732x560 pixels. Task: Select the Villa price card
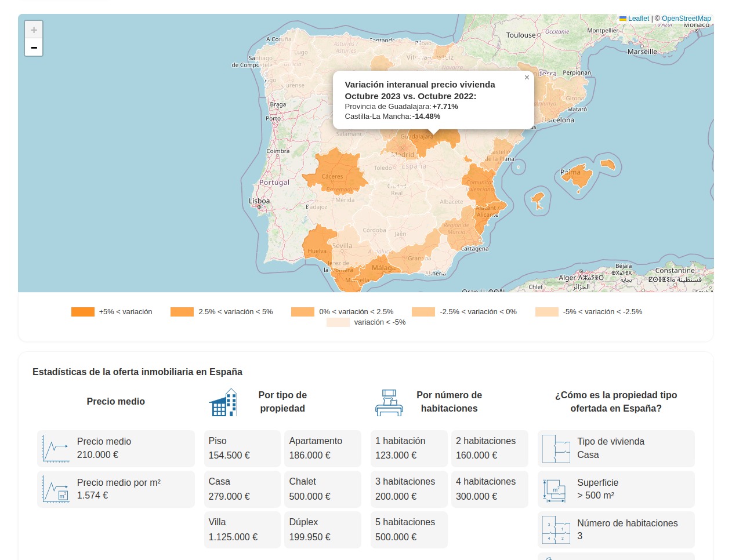(242, 530)
